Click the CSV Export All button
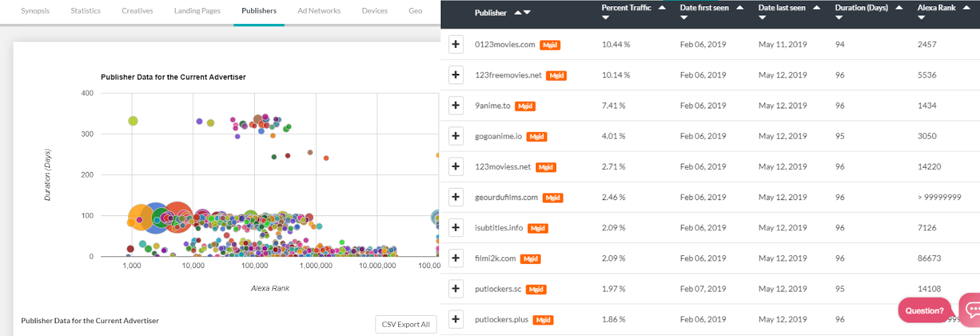The height and width of the screenshot is (336, 980). pos(405,324)
